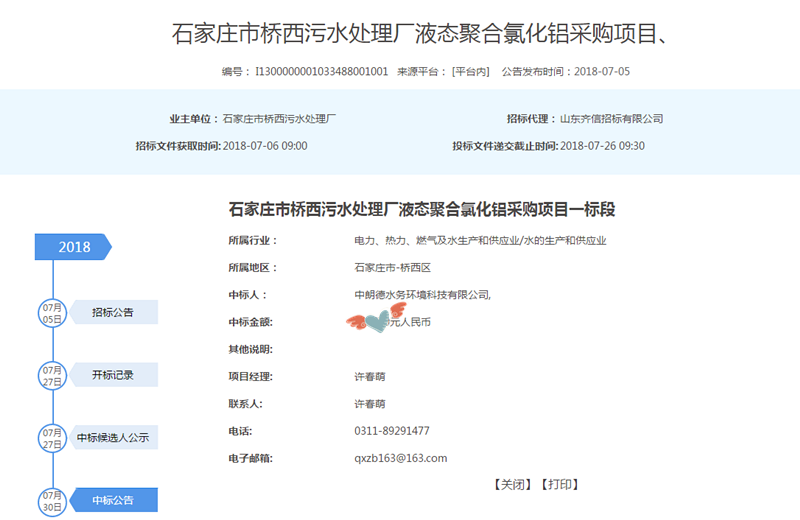Click the 一标段 section heading
The height and width of the screenshot is (520, 800).
421,210
